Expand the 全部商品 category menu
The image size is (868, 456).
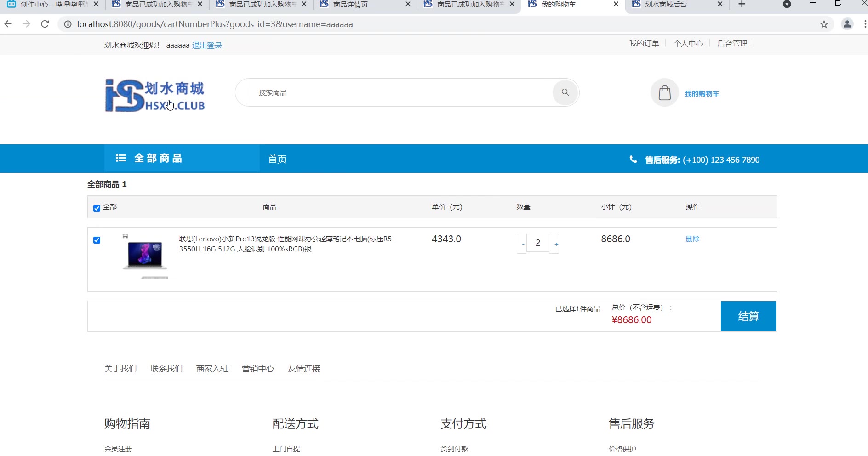click(148, 159)
